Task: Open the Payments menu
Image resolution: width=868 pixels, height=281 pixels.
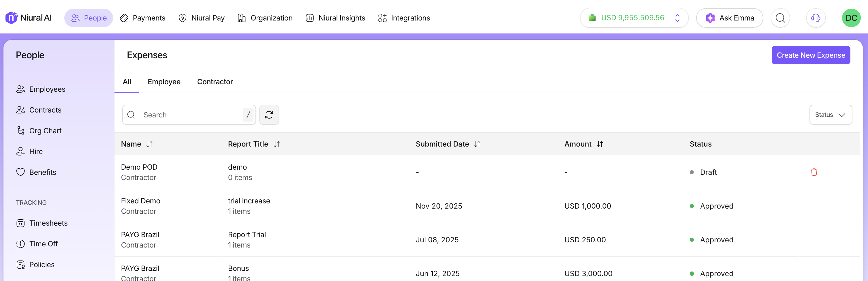Action: point(143,18)
